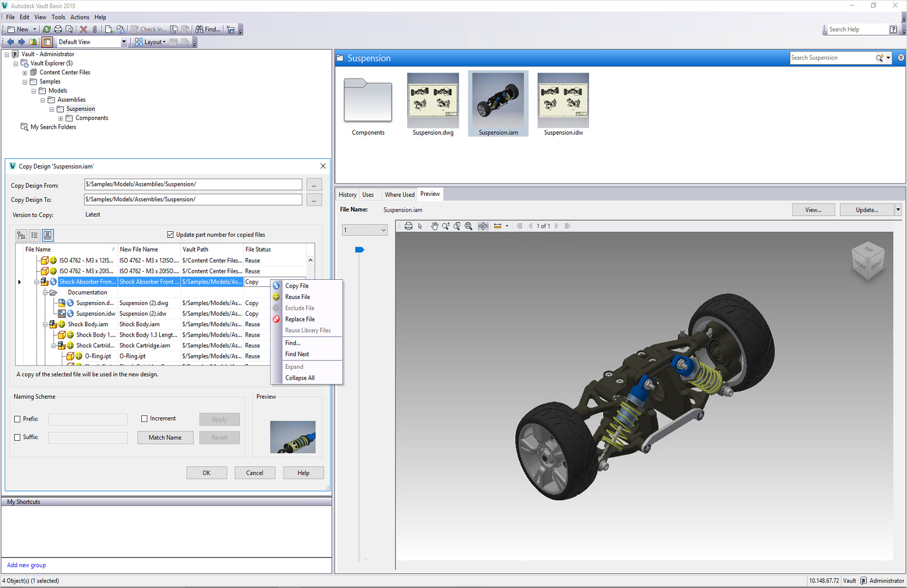Click the Zoom All icon in preview toolbar
This screenshot has width=907, height=588.
pyautogui.click(x=468, y=226)
